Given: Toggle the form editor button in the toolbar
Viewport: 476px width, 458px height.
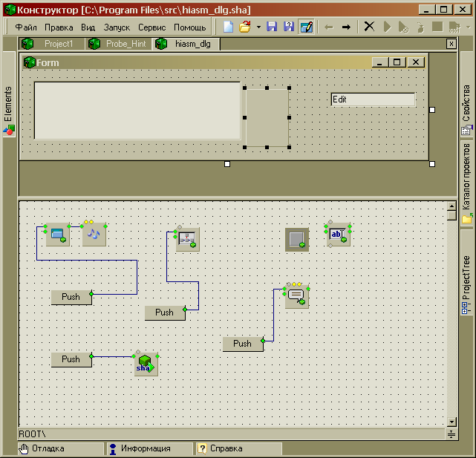Looking at the screenshot, I should (306, 27).
